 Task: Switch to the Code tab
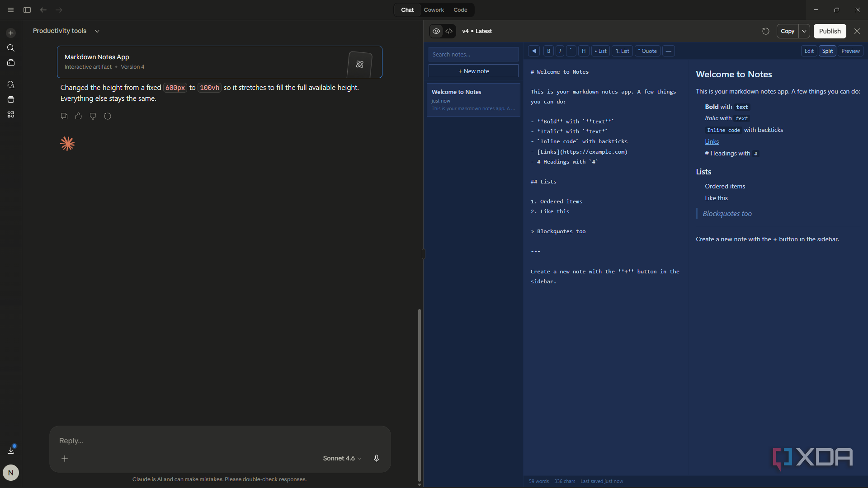(460, 10)
